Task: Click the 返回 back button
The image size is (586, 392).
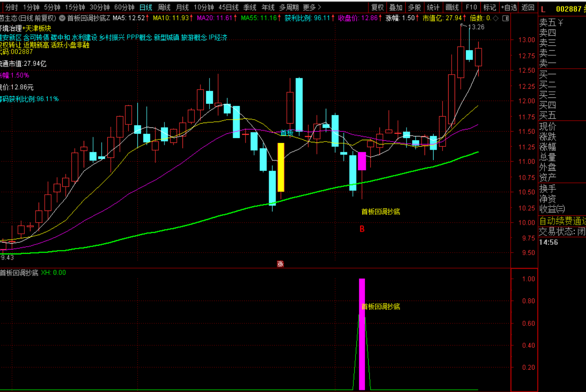Action: pos(528,7)
